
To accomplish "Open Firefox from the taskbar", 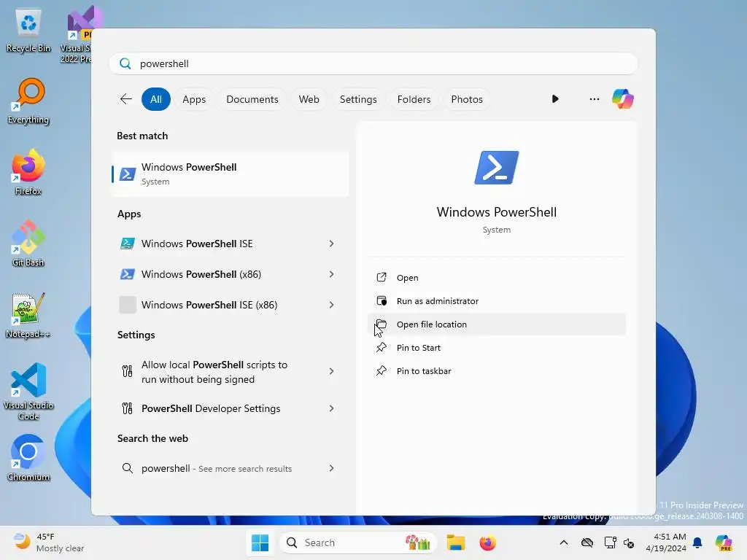I will [x=487, y=542].
